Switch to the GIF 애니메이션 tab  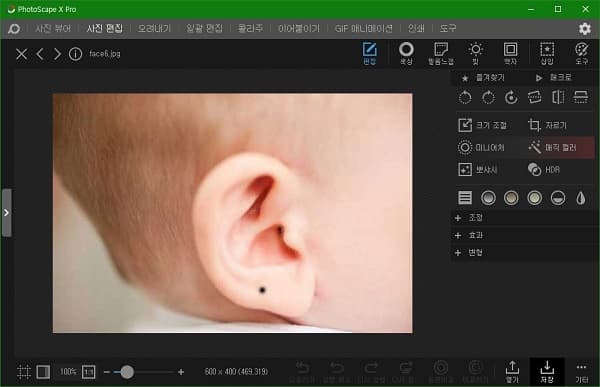pos(364,29)
